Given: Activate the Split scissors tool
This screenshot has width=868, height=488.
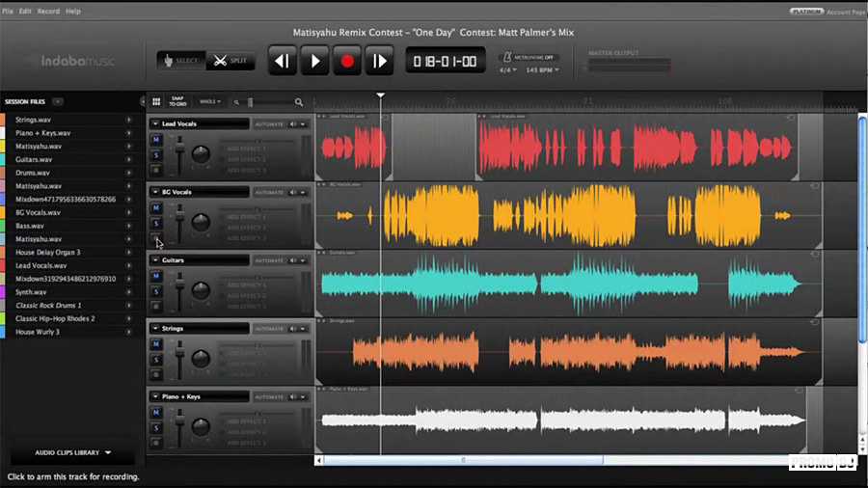Looking at the screenshot, I should click(x=231, y=61).
